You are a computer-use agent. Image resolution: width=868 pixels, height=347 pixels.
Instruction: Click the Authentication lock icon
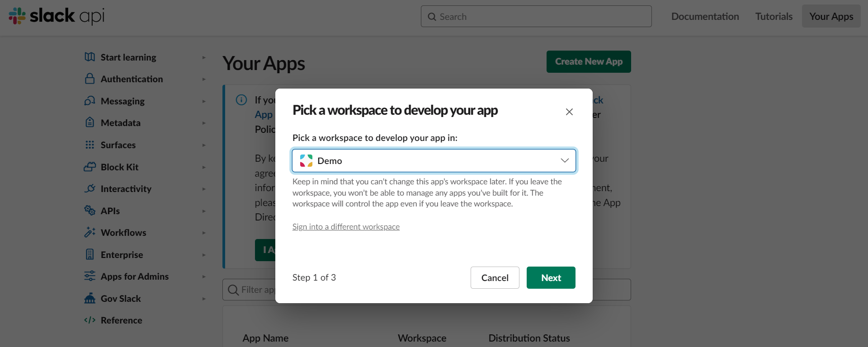[x=90, y=79]
